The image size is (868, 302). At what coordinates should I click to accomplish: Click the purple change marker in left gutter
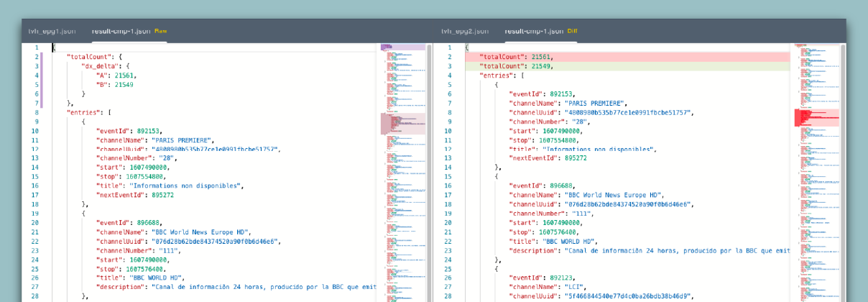coord(42,79)
